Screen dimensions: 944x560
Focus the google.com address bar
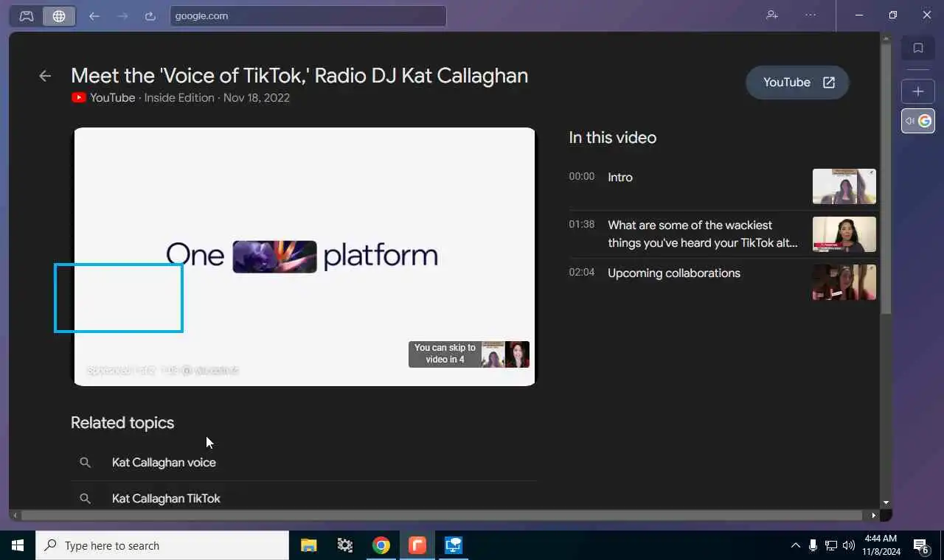[308, 15]
